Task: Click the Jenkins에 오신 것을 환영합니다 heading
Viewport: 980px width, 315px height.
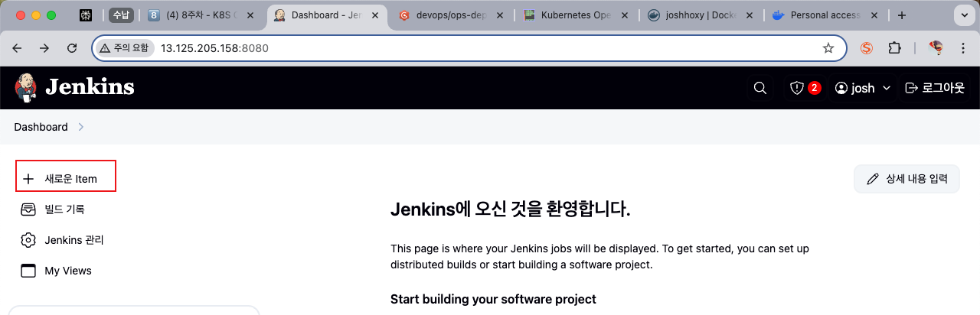Action: coord(511,209)
